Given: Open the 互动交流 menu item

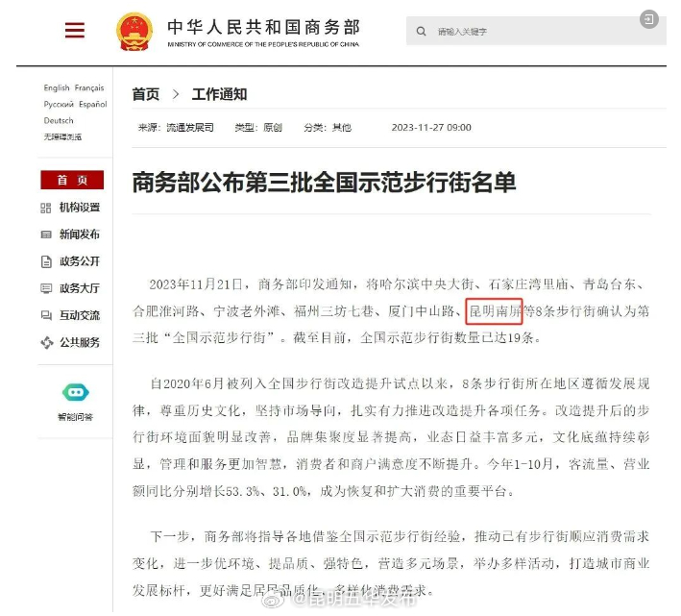Looking at the screenshot, I should tap(80, 315).
